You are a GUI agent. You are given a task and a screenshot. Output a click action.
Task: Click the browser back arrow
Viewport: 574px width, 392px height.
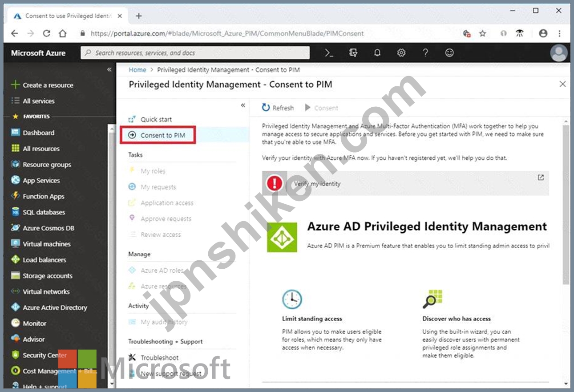(14, 33)
